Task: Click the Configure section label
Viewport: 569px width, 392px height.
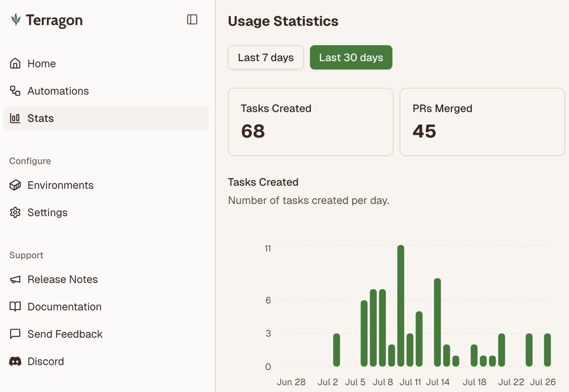Action: pyautogui.click(x=30, y=161)
